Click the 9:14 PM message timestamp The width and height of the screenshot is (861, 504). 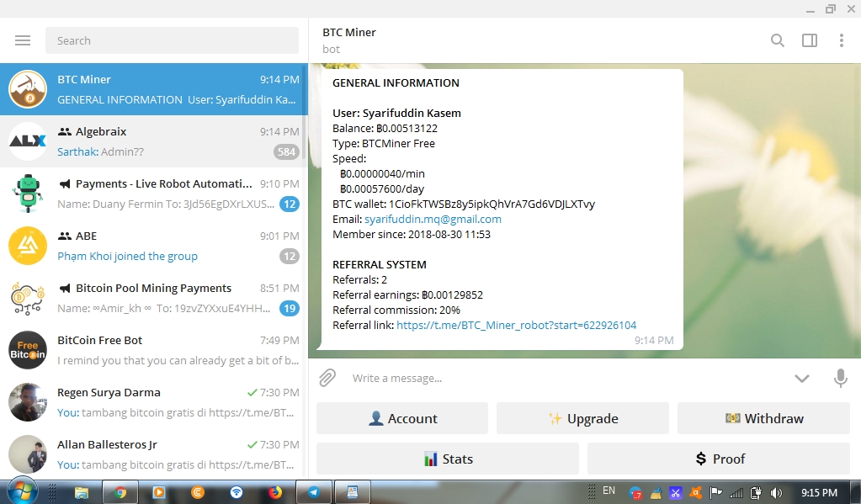(653, 341)
